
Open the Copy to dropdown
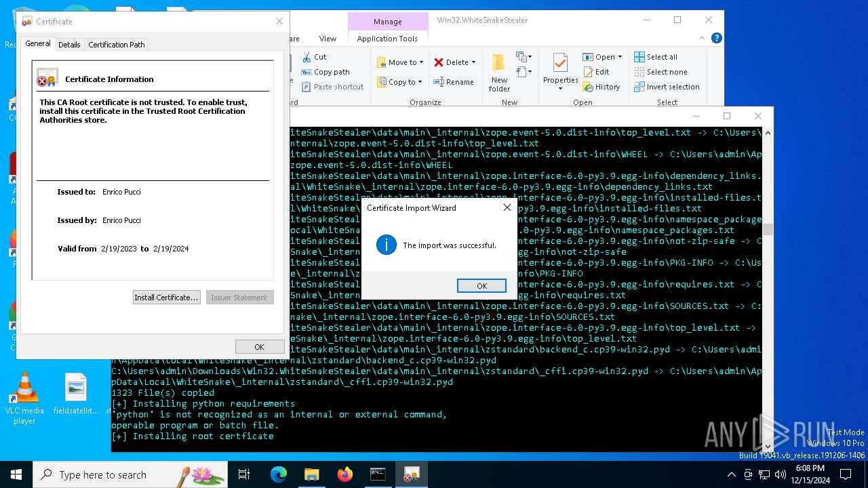(400, 82)
